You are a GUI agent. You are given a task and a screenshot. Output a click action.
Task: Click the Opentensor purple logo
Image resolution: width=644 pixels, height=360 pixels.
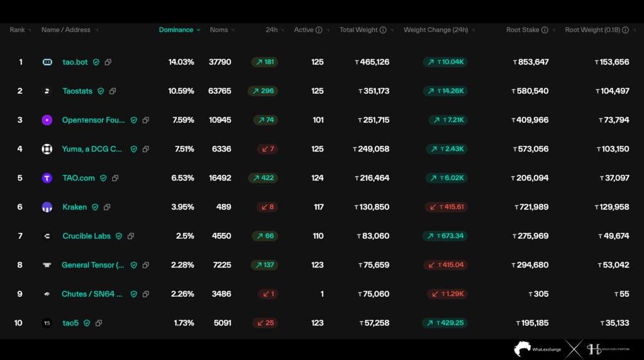(47, 120)
